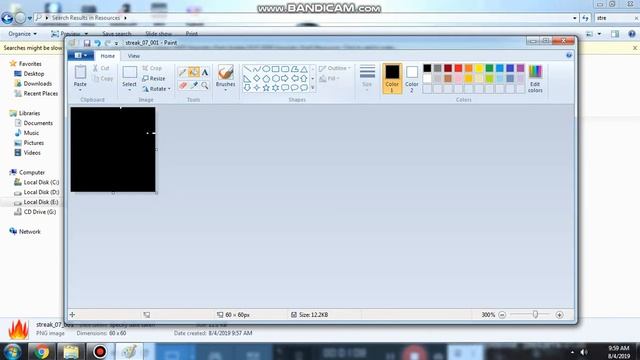Select the Fill with color bucket tool
This screenshot has width=640, height=360.
click(x=193, y=73)
